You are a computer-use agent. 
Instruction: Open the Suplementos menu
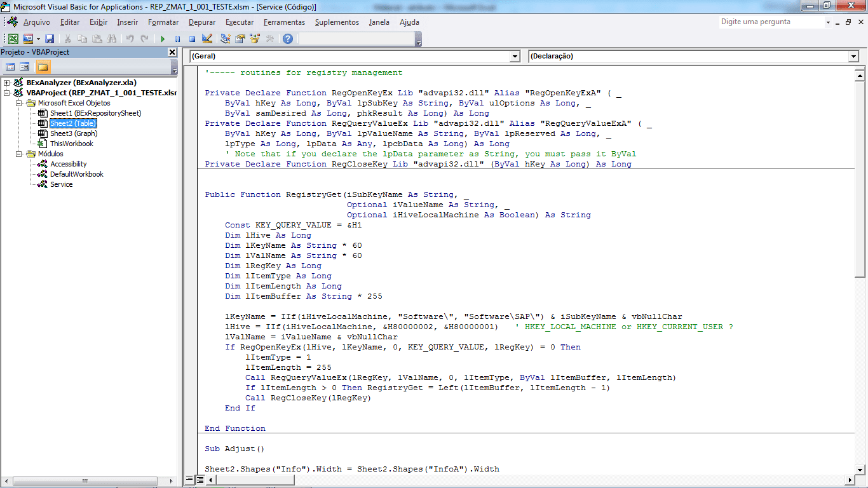coord(337,22)
